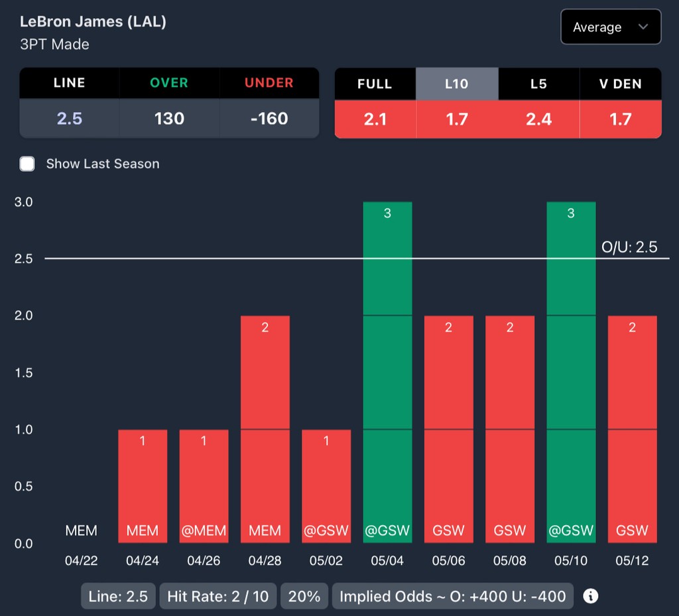Select the L10 tab
This screenshot has height=616, width=679.
tap(457, 84)
